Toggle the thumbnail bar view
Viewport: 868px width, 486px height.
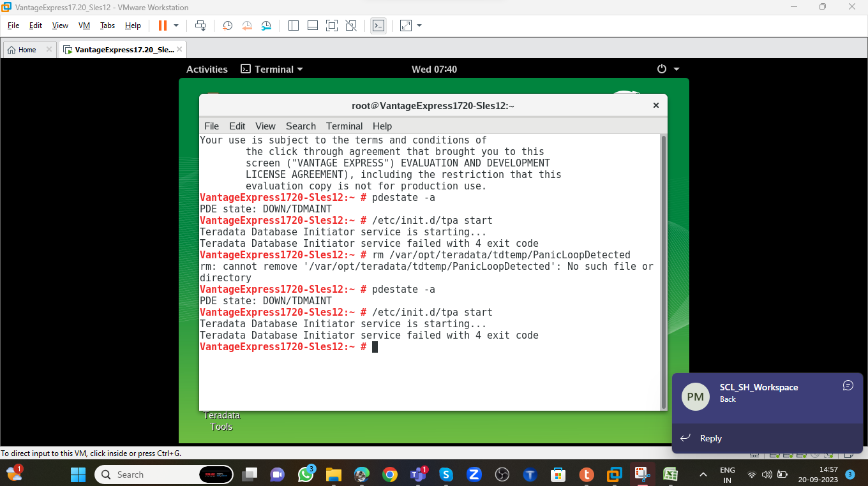pos(313,26)
